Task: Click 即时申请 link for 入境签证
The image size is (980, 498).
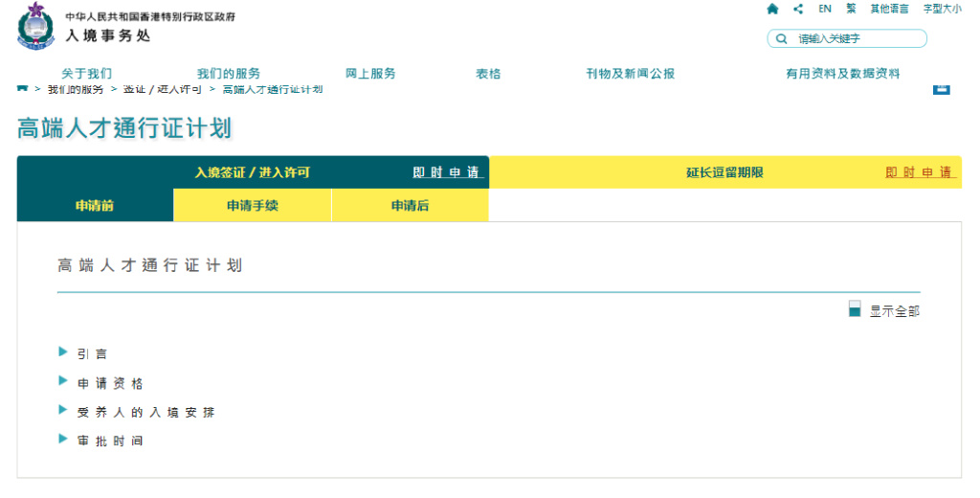Action: [x=448, y=172]
